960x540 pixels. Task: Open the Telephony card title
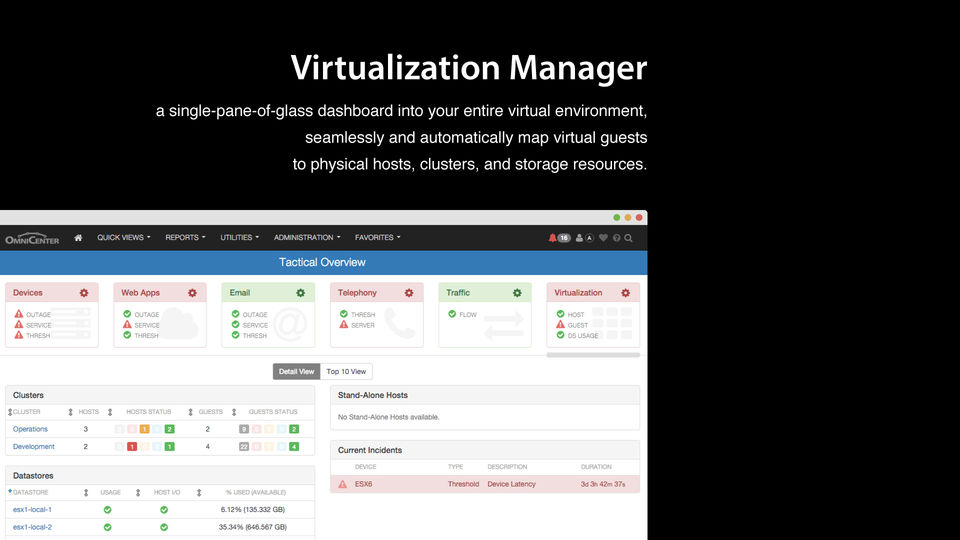pyautogui.click(x=357, y=293)
